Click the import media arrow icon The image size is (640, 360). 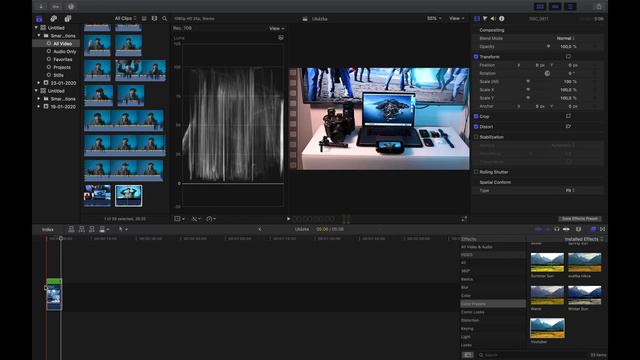click(41, 7)
